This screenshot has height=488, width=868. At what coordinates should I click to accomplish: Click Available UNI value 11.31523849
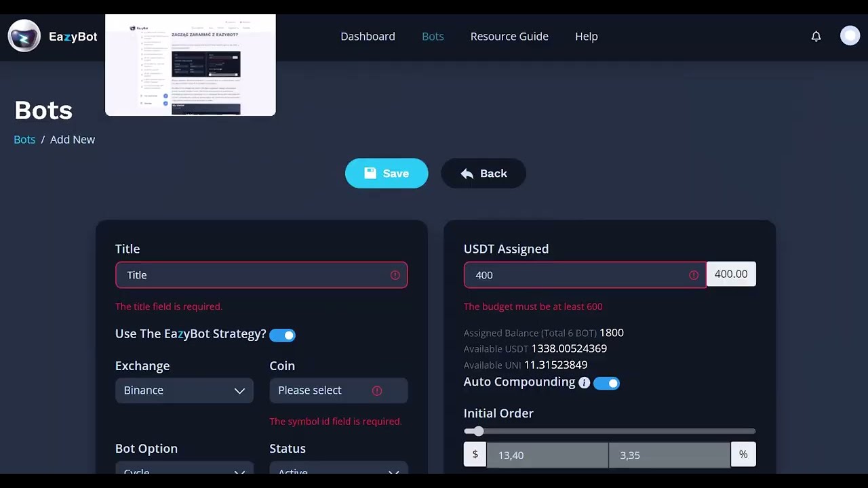click(x=555, y=365)
